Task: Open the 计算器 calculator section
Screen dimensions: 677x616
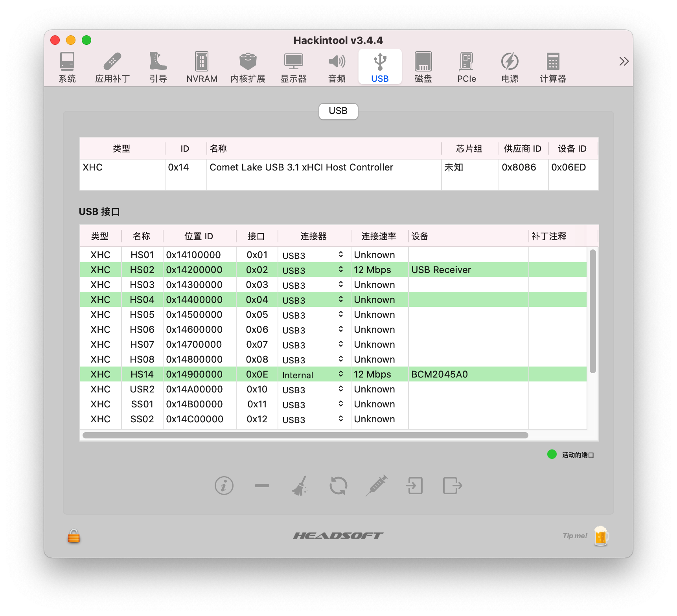Action: coord(553,67)
